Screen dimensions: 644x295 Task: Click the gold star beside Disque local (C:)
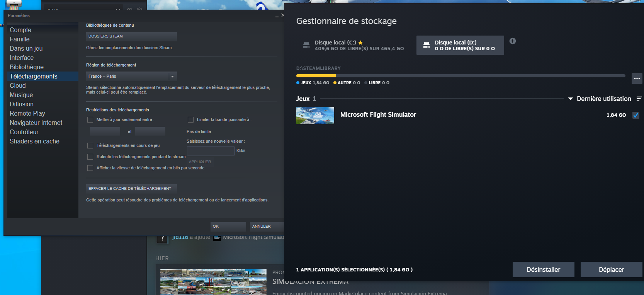pos(360,43)
